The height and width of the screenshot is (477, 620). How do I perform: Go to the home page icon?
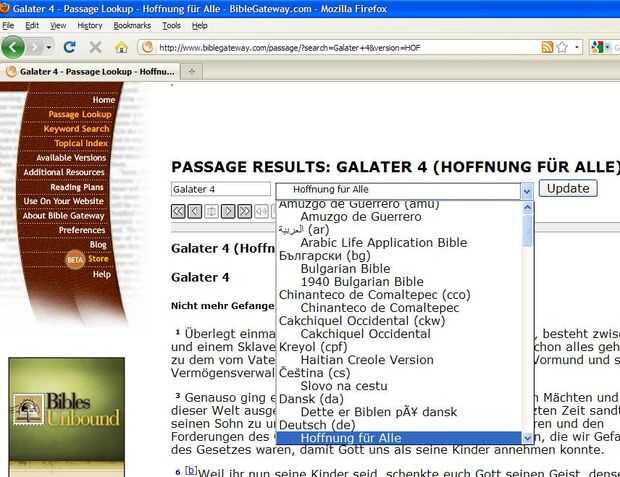[121, 47]
